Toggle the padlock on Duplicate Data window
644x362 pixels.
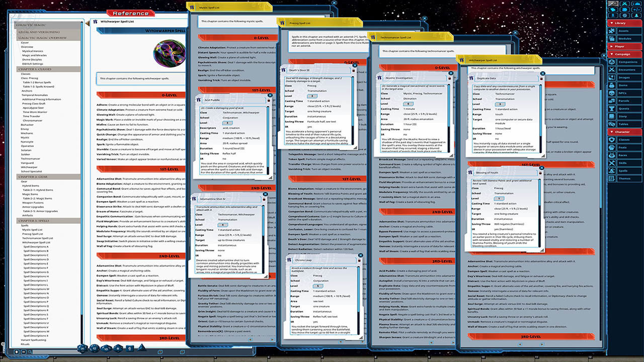(x=541, y=78)
